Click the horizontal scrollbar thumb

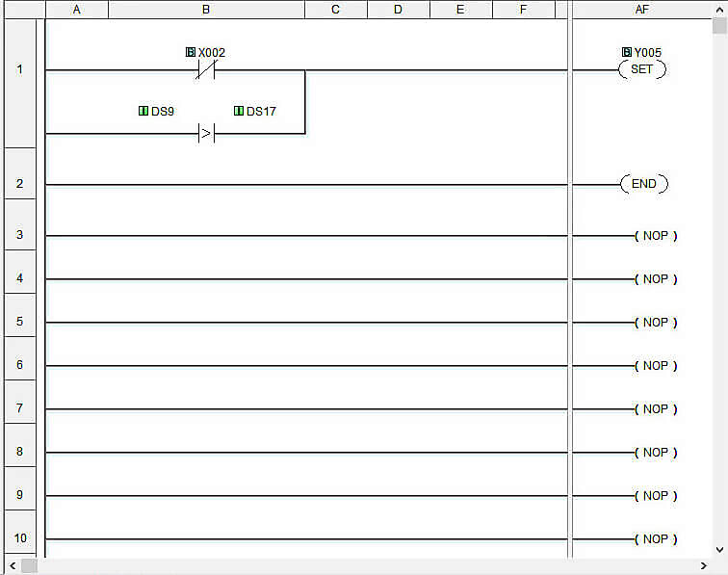point(29,566)
